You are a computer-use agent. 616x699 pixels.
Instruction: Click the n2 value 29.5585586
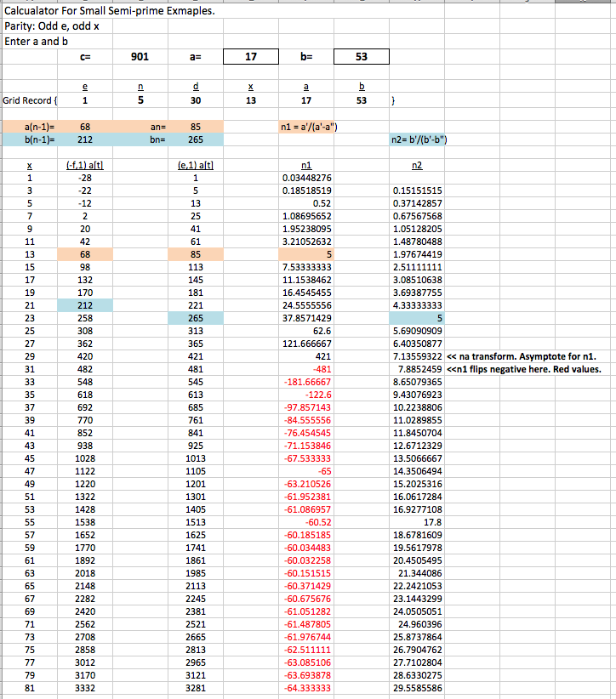click(418, 688)
